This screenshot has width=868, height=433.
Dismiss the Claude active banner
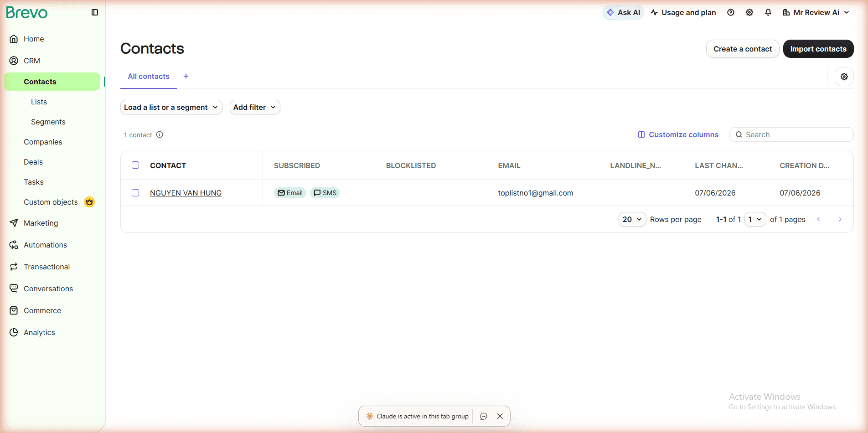pyautogui.click(x=500, y=416)
